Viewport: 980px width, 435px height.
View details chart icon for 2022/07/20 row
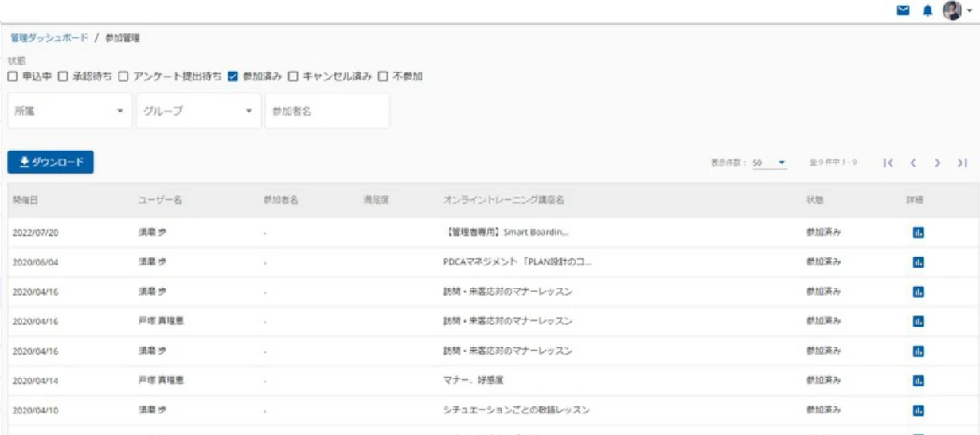point(918,233)
